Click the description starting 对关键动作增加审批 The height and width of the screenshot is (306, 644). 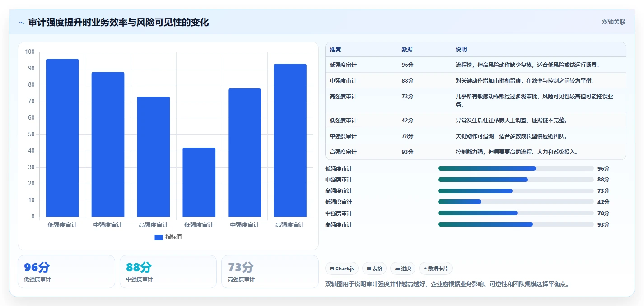(x=525, y=81)
